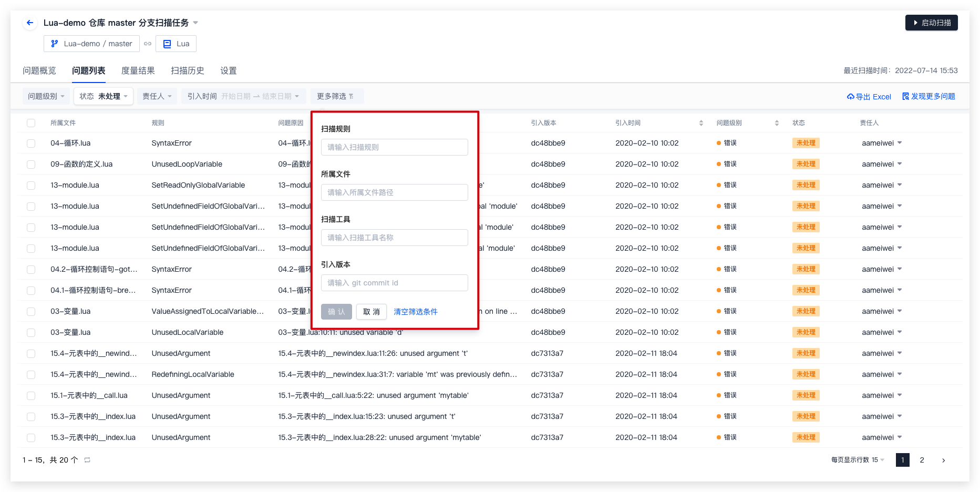
Task: Go to page 2
Action: click(x=922, y=460)
